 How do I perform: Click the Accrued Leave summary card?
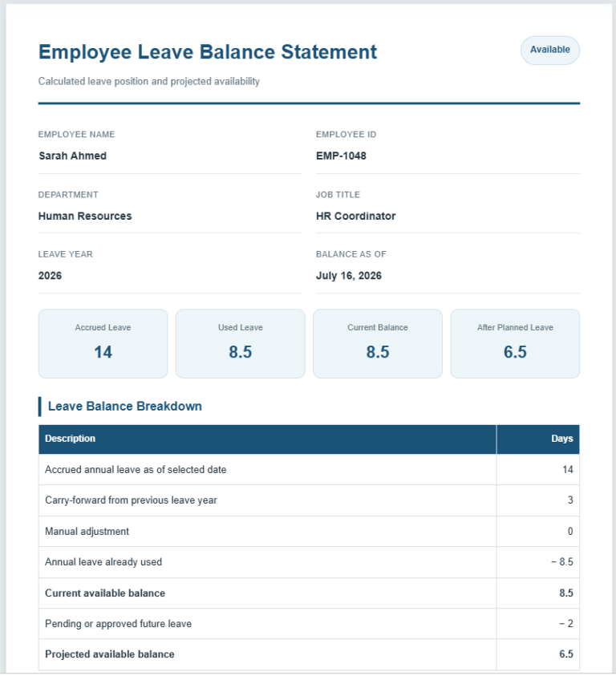click(x=103, y=343)
